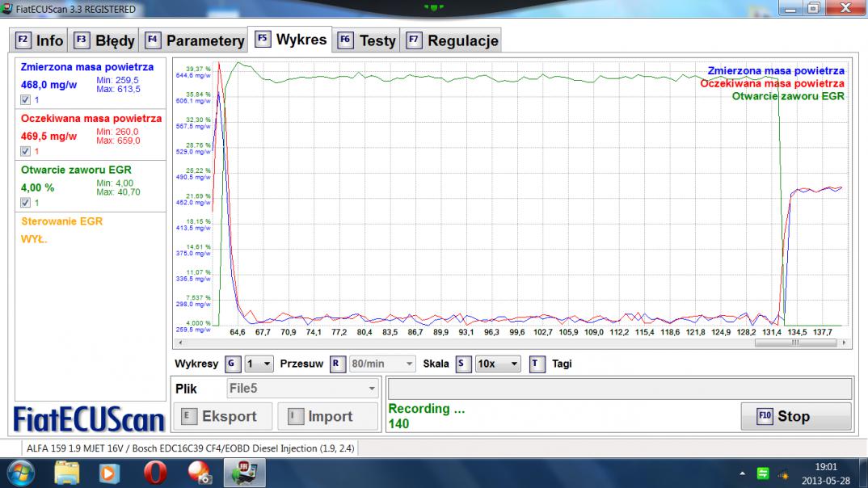868x488 pixels.
Task: Switch to the Błędy tab
Action: pos(103,40)
